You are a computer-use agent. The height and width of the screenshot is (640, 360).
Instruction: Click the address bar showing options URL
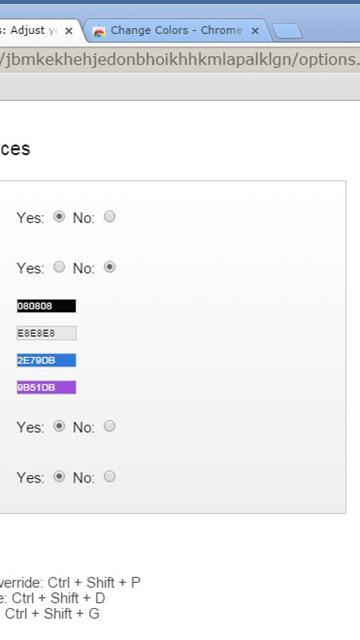click(180, 60)
